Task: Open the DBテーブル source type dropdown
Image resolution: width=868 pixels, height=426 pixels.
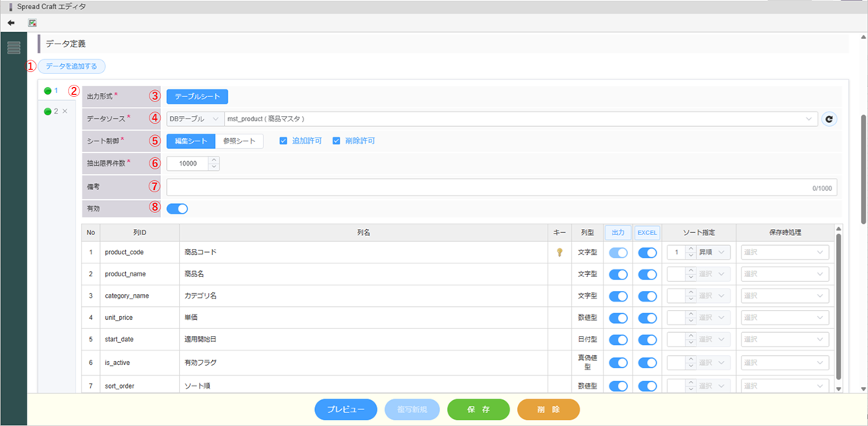Action: coord(194,119)
